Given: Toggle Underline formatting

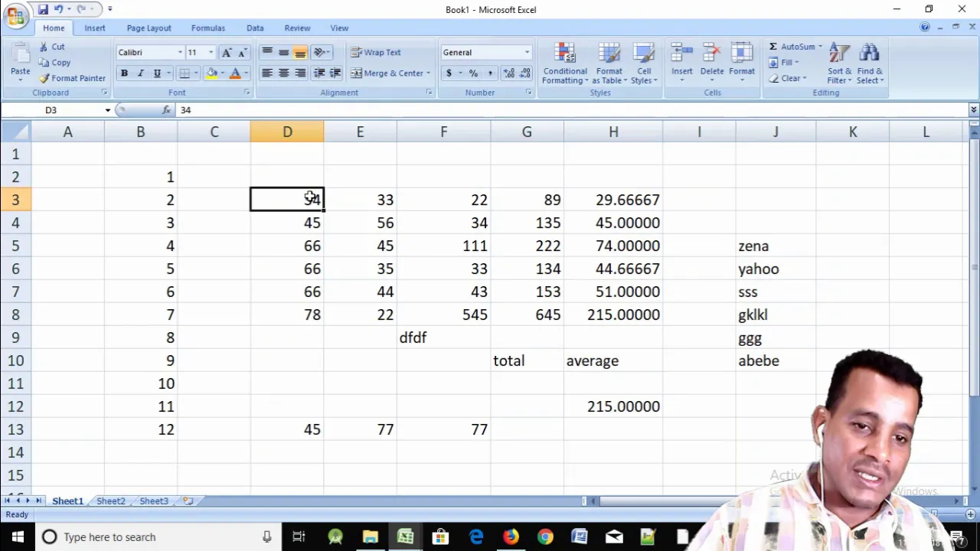Looking at the screenshot, I should coord(157,73).
